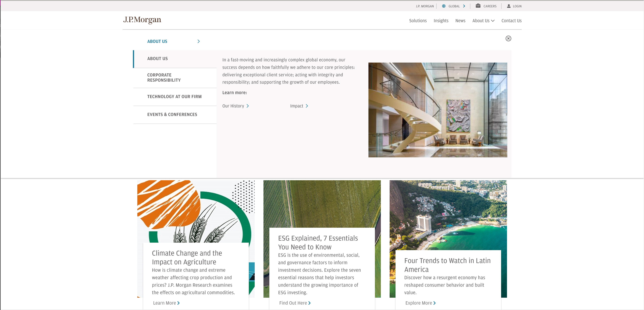Image resolution: width=644 pixels, height=310 pixels.
Task: Open the Insights navigation item
Action: click(441, 21)
